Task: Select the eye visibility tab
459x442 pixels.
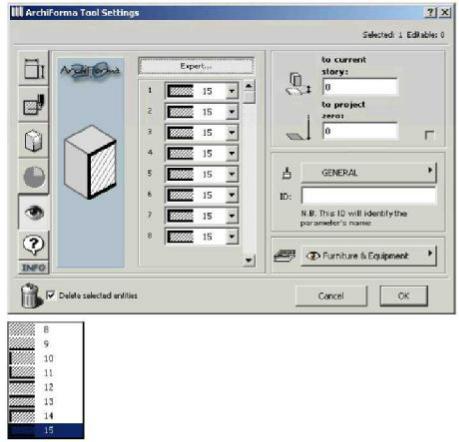Action: pyautogui.click(x=33, y=212)
